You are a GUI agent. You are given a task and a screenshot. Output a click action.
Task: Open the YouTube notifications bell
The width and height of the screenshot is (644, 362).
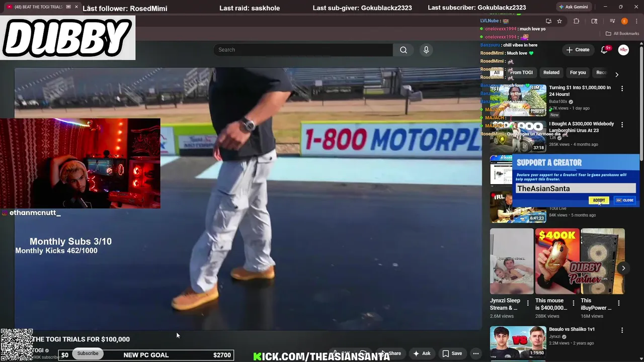click(605, 50)
